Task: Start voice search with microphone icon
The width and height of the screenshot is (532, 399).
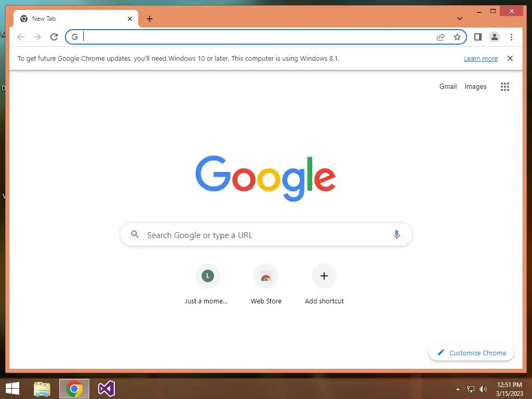Action: pyautogui.click(x=396, y=234)
